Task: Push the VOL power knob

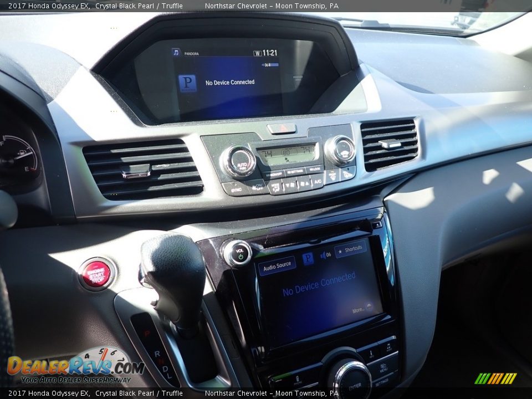Action: coord(238,253)
